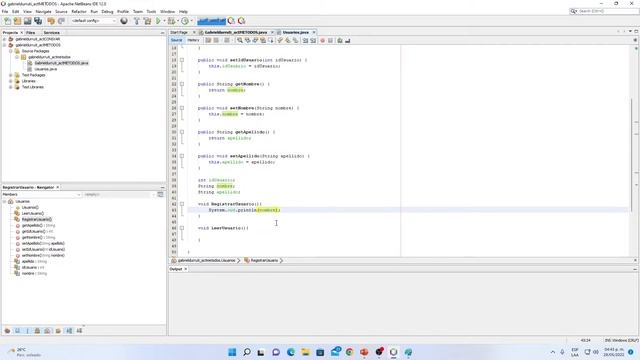Click History view button in editor
This screenshot has height=360, width=640.
[193, 40]
